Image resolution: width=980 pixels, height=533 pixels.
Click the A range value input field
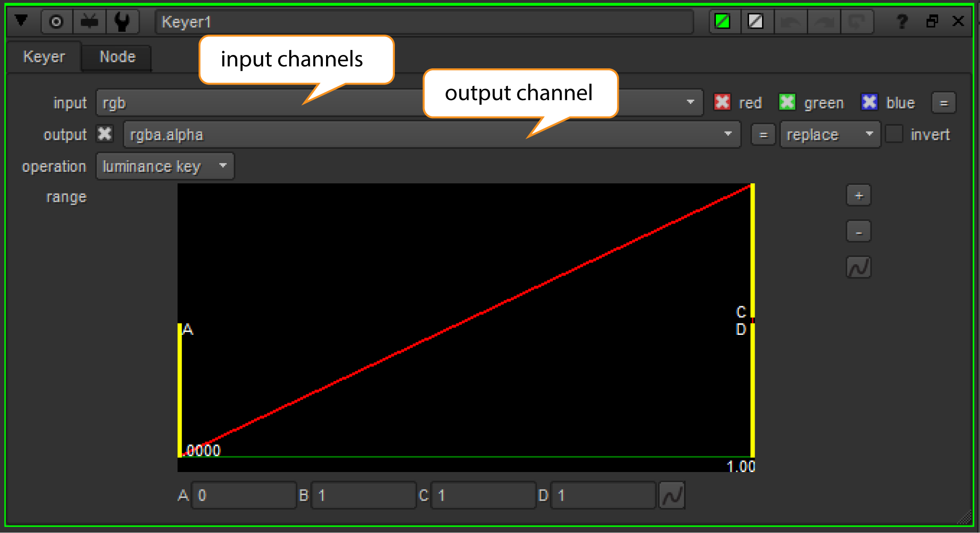tap(244, 496)
